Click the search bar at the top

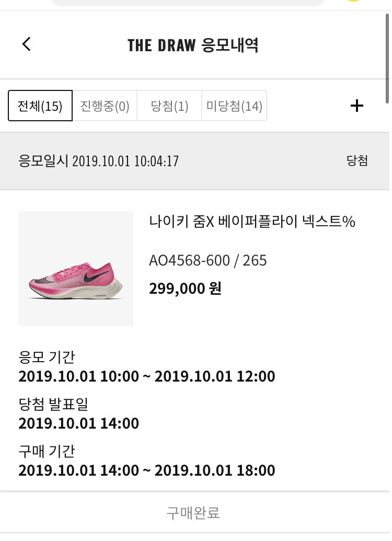pos(187,3)
